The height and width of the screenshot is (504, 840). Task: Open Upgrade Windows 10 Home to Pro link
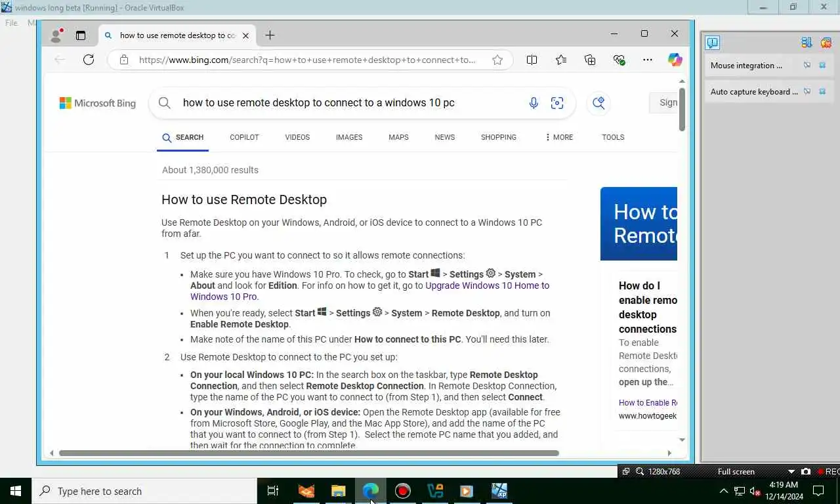point(370,291)
